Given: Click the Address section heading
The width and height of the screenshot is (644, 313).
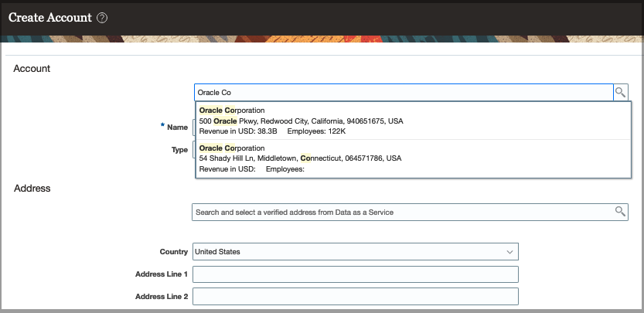Looking at the screenshot, I should (32, 188).
